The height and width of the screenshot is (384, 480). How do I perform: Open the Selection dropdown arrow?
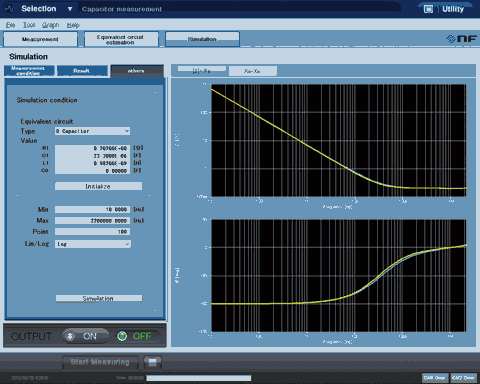70,9
